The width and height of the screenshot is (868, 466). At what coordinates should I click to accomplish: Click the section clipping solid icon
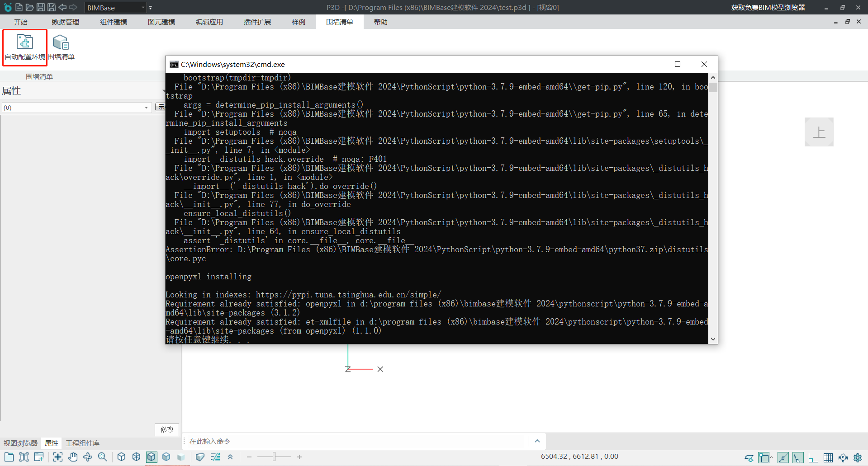click(x=200, y=457)
